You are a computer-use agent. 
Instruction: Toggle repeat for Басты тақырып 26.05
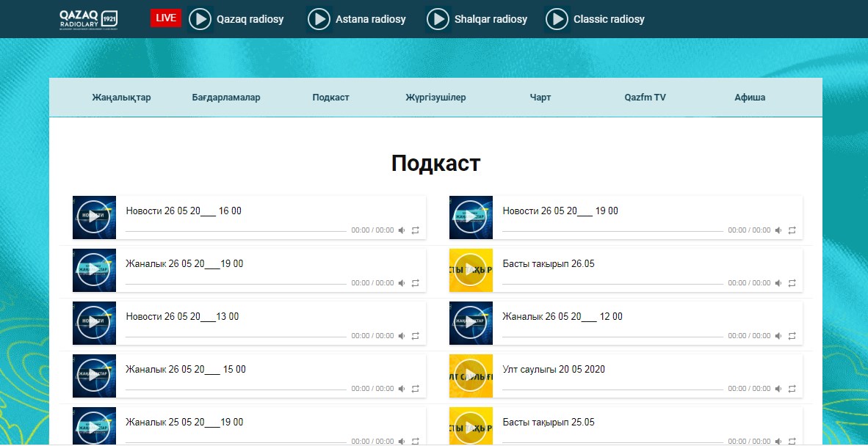pos(792,283)
